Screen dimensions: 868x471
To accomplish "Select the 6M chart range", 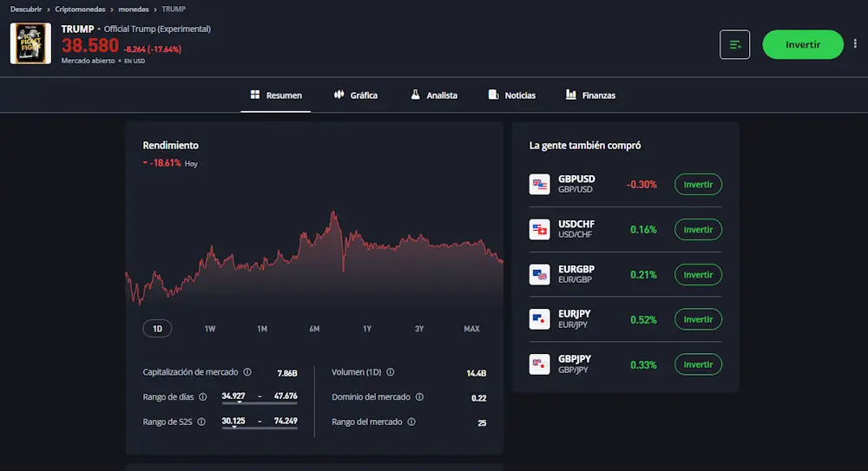I will tap(314, 329).
